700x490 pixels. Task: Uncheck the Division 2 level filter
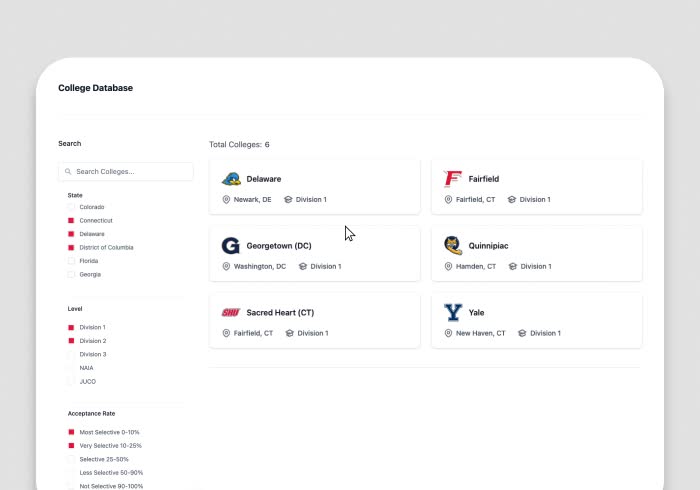71,341
